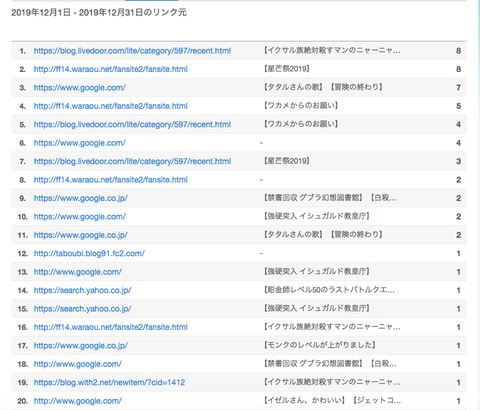Screen dimensions: 480x410
Task: Select the count 8 in row 1
Action: coord(459,51)
